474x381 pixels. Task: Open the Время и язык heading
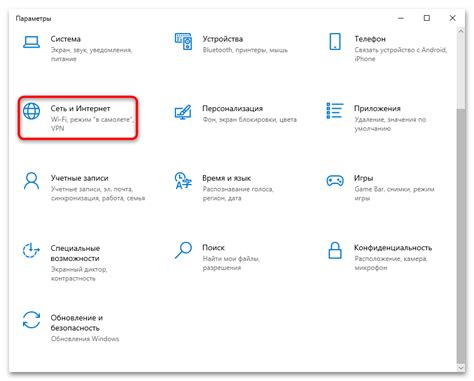[227, 178]
